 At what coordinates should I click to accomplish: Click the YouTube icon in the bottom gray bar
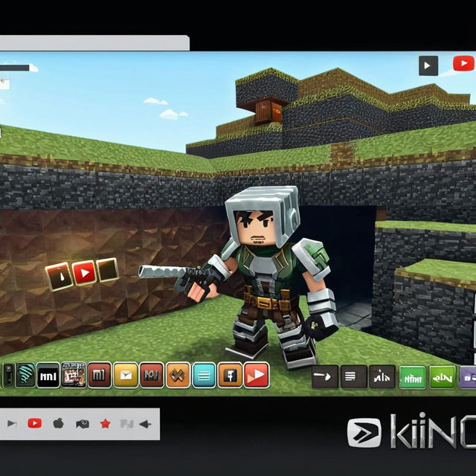point(35,423)
